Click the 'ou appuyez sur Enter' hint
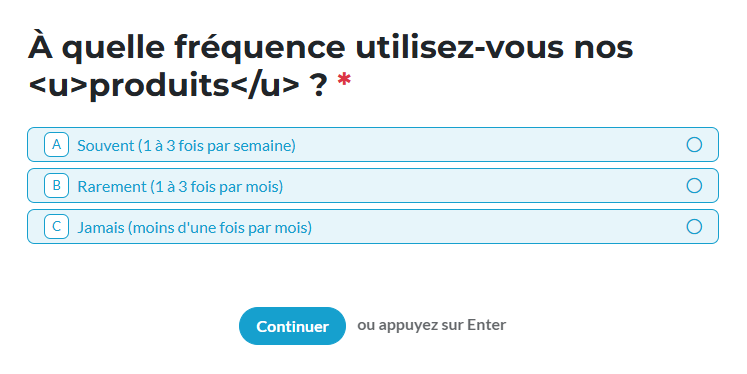Screen dimensions: 747x374 click(432, 325)
